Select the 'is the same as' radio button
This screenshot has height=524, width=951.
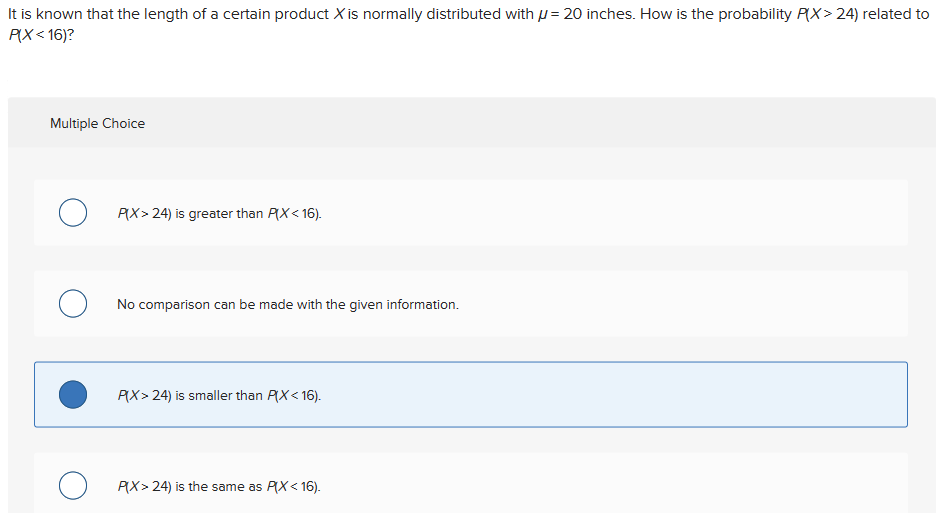pyautogui.click(x=73, y=486)
